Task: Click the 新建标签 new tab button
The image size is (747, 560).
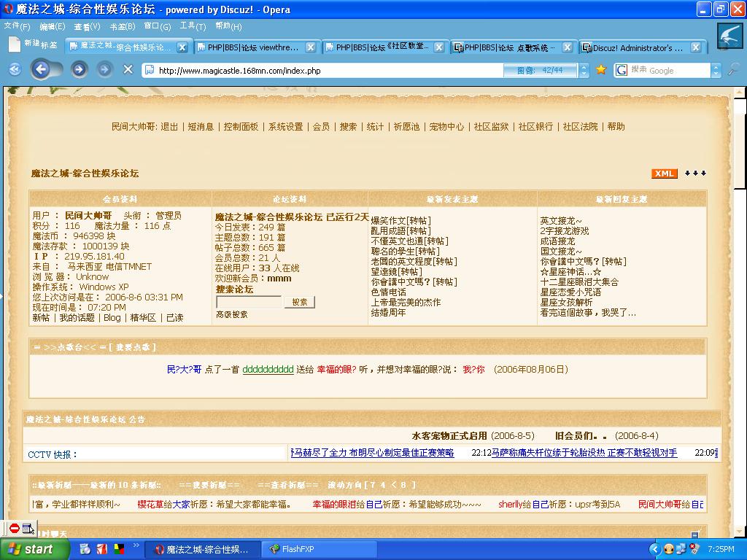Action: (33, 44)
